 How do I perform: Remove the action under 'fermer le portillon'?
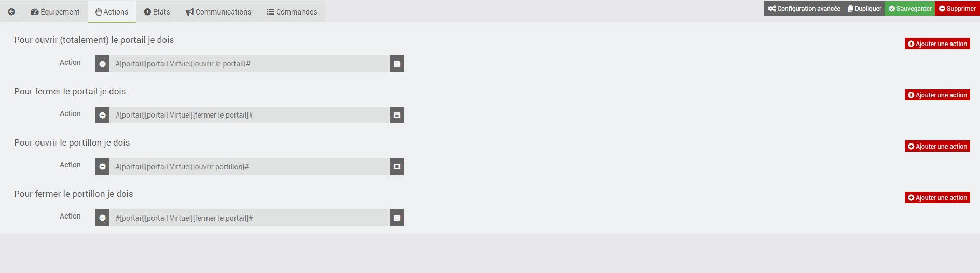(x=103, y=218)
